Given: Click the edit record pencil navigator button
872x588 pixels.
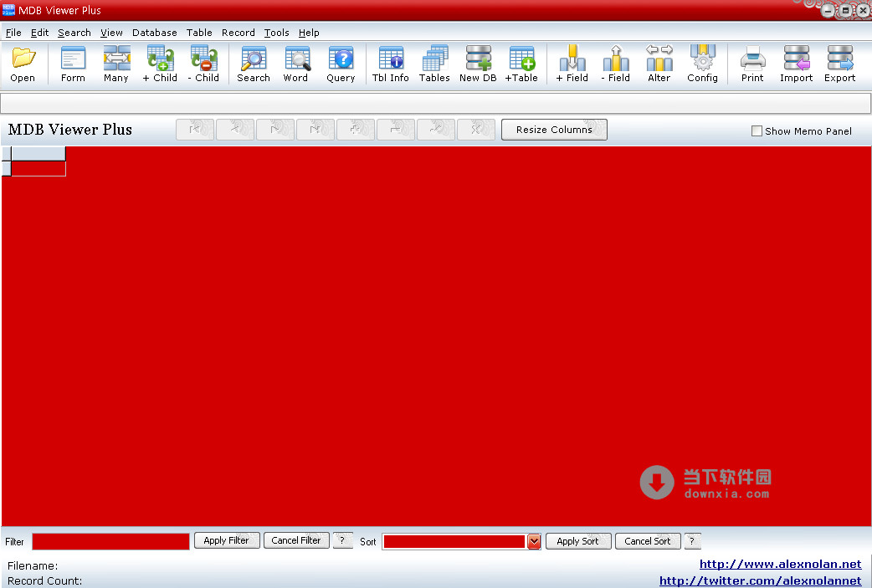Looking at the screenshot, I should click(436, 130).
